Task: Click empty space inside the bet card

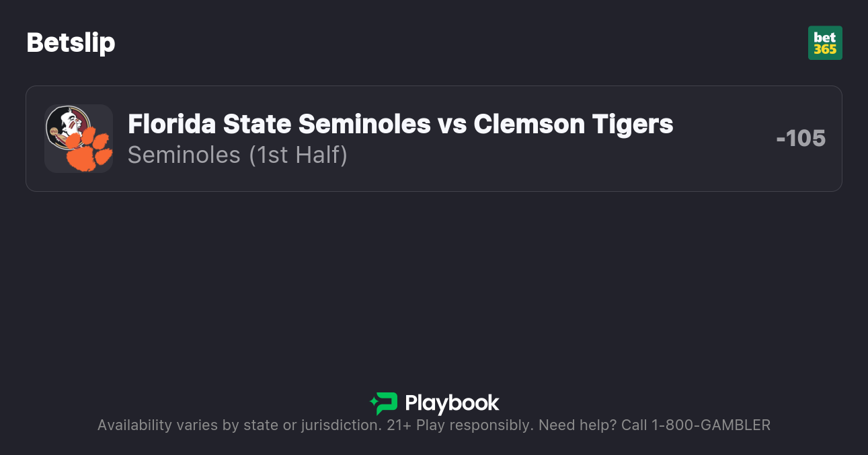Action: 538,168
